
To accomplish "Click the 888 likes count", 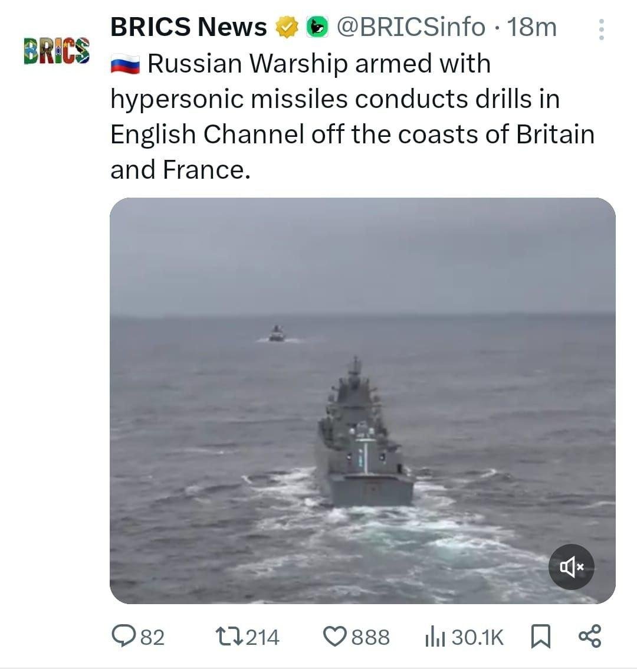I will tap(370, 637).
